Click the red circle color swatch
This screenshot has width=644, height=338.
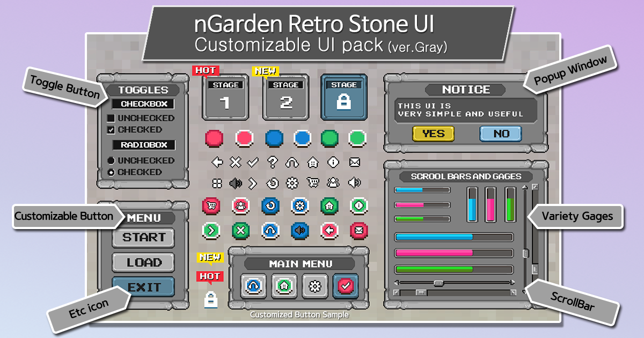(x=214, y=138)
